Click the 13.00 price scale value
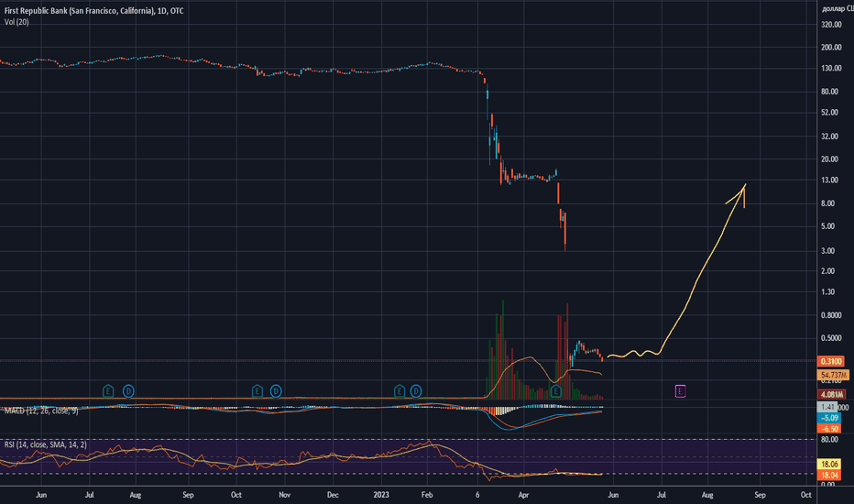 [x=829, y=180]
